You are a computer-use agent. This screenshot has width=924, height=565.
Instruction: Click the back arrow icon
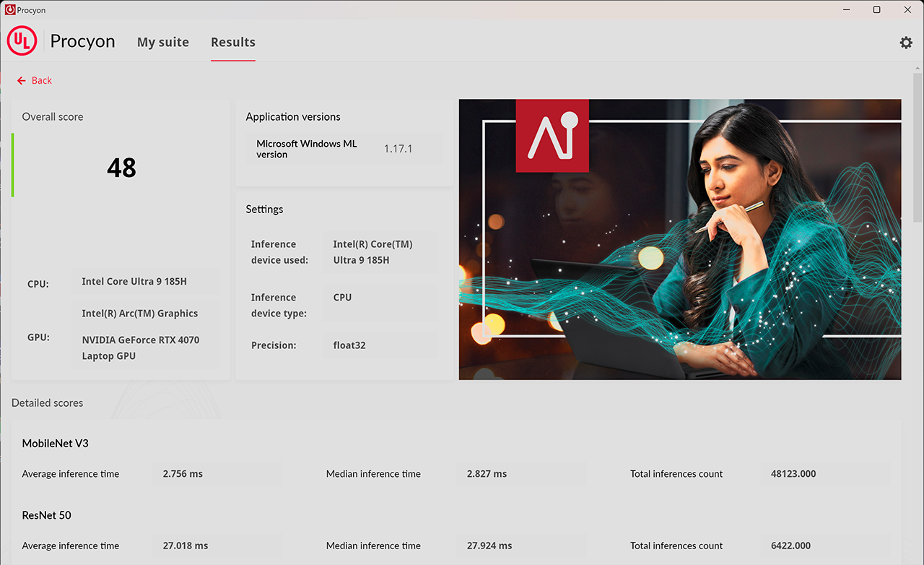[x=22, y=81]
